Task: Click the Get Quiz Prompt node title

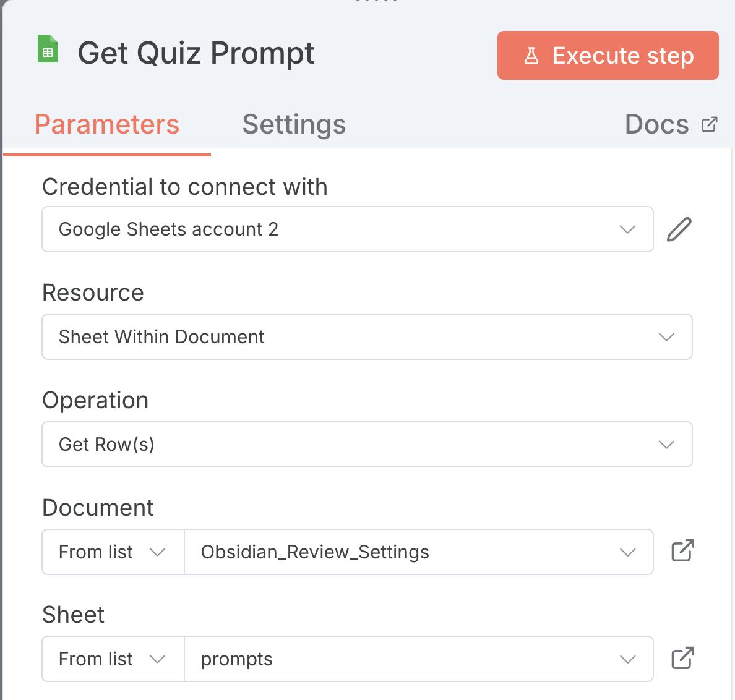Action: [196, 53]
